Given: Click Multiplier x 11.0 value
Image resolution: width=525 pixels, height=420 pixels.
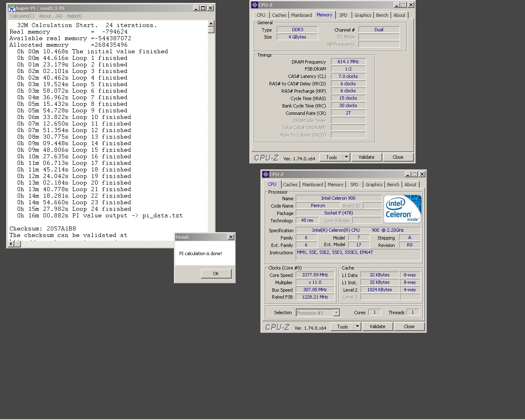Looking at the screenshot, I should click(x=315, y=282).
